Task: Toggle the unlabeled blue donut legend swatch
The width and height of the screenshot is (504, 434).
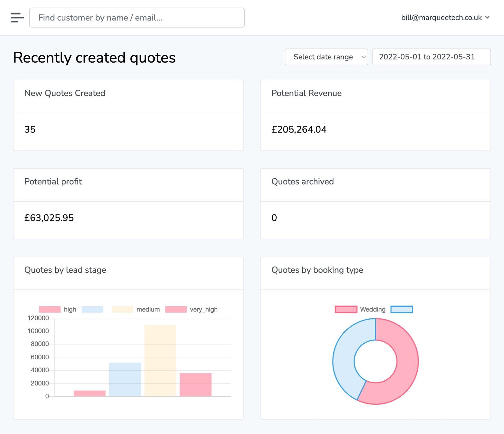Action: coord(402,309)
